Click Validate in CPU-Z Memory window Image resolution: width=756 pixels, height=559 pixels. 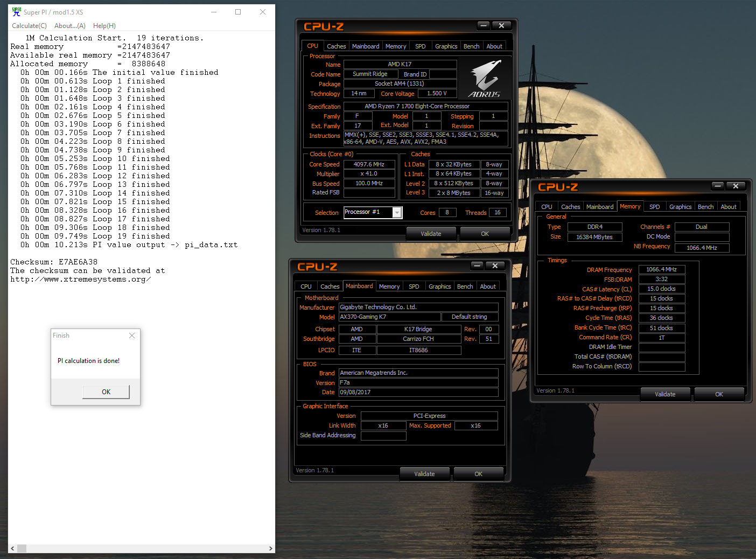tap(665, 394)
